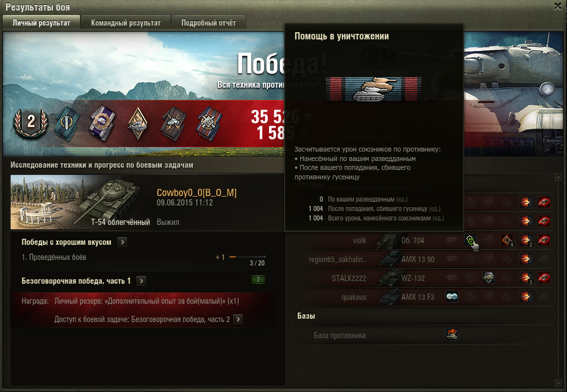The height and width of the screenshot is (392, 567).
Task: Expand 'Безоговорочная победа, часть 1' arrow
Action: (x=141, y=281)
